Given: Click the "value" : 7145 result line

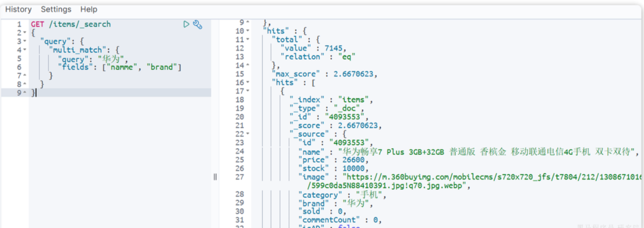Looking at the screenshot, I should click(313, 48).
